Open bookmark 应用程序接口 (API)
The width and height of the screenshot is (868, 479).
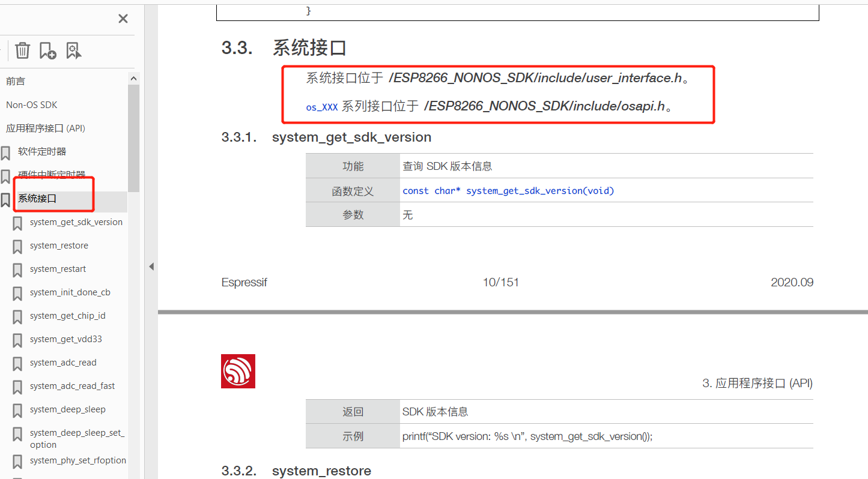[x=46, y=128]
